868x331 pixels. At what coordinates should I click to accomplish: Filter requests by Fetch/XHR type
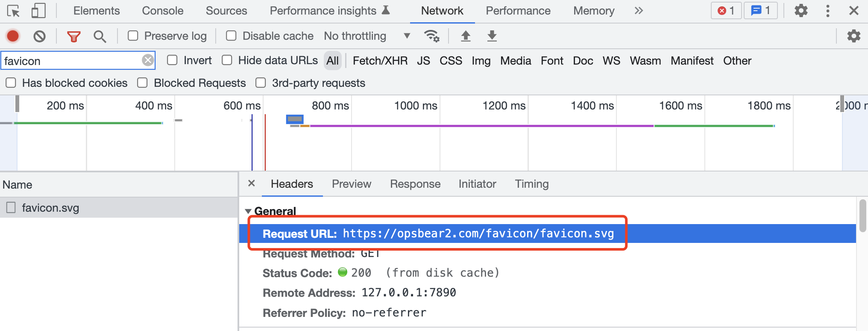pos(380,61)
